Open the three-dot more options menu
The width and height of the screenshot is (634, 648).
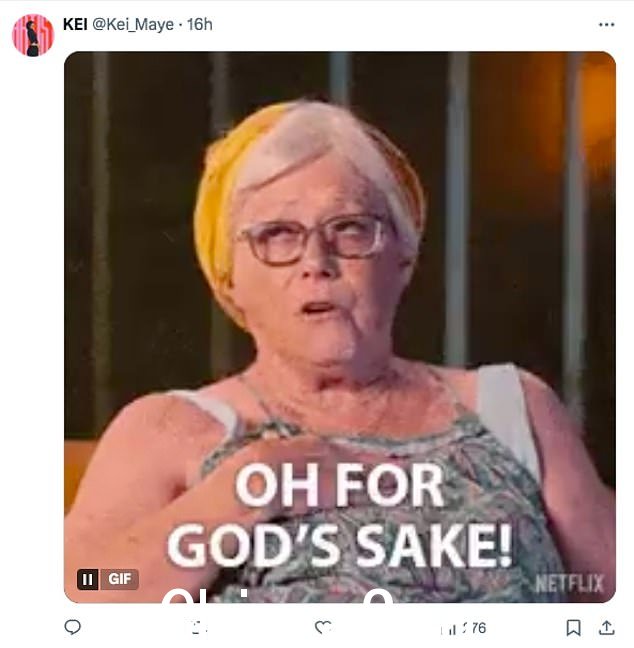point(606,25)
